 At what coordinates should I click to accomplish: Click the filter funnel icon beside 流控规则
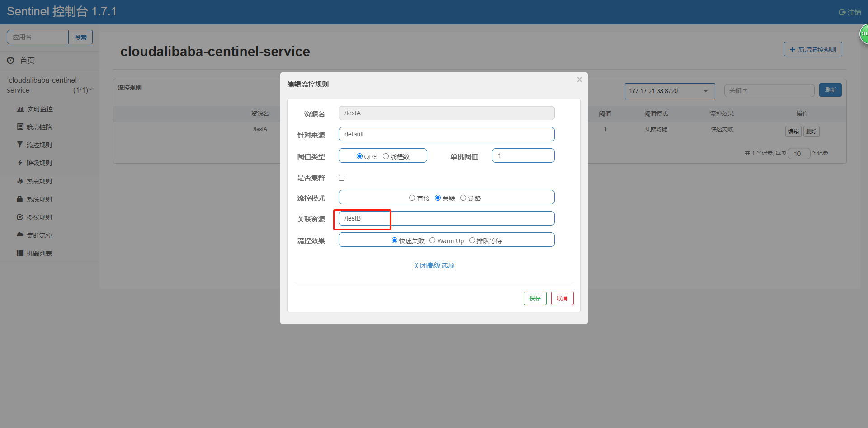point(20,145)
